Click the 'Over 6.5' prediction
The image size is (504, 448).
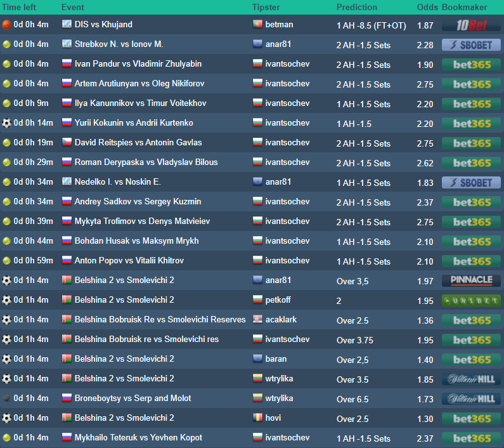tap(352, 399)
